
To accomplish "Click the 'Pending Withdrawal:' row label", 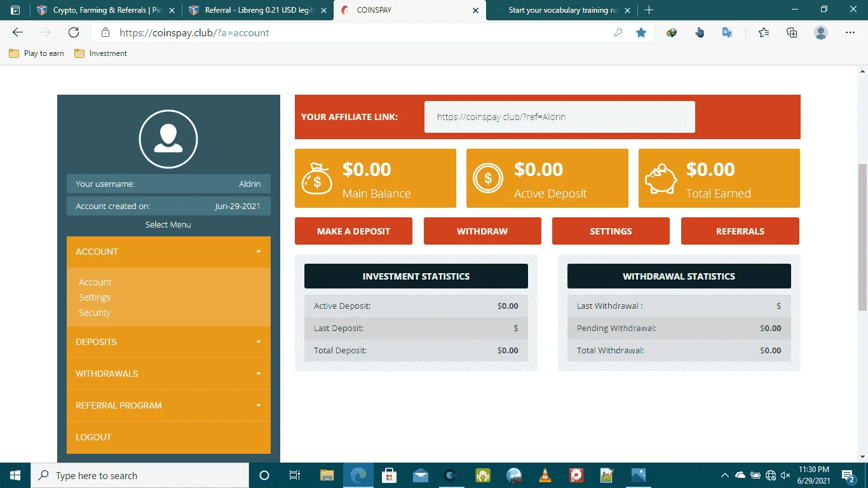I will tap(616, 329).
